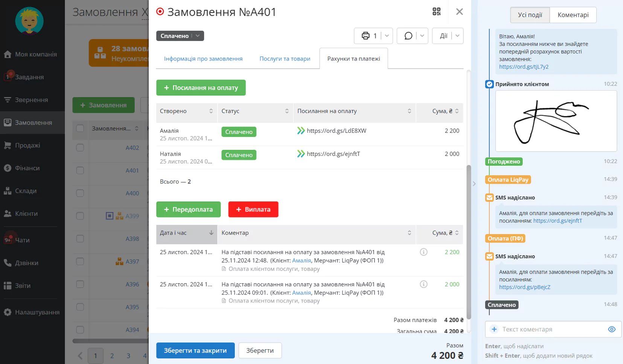Open Замовлення in sidebar
623x364 pixels.
[x=32, y=123]
